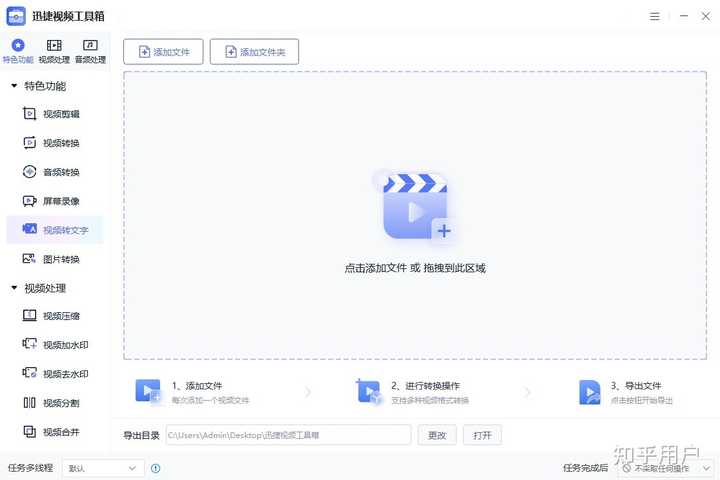Click the 音频转换 label in sidebar

click(61, 172)
